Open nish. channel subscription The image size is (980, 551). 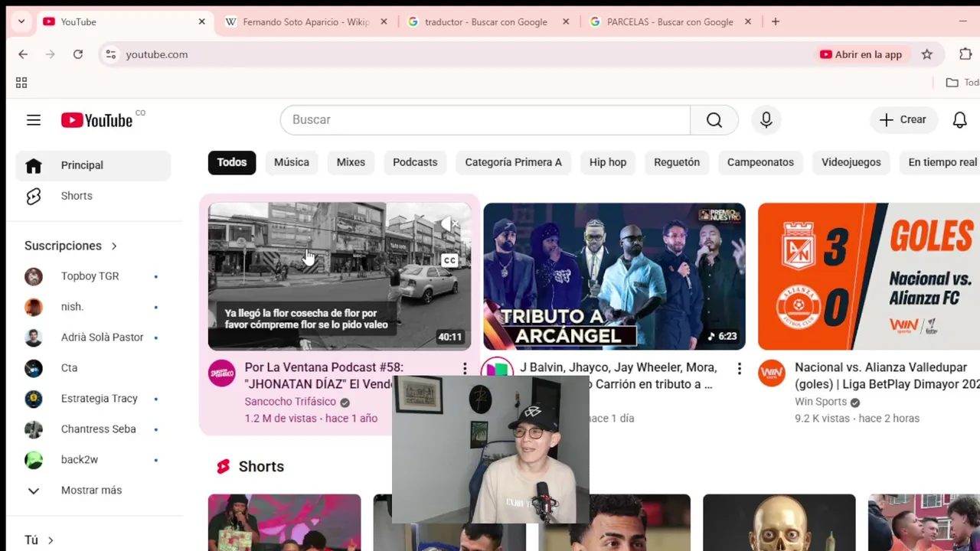click(x=93, y=307)
